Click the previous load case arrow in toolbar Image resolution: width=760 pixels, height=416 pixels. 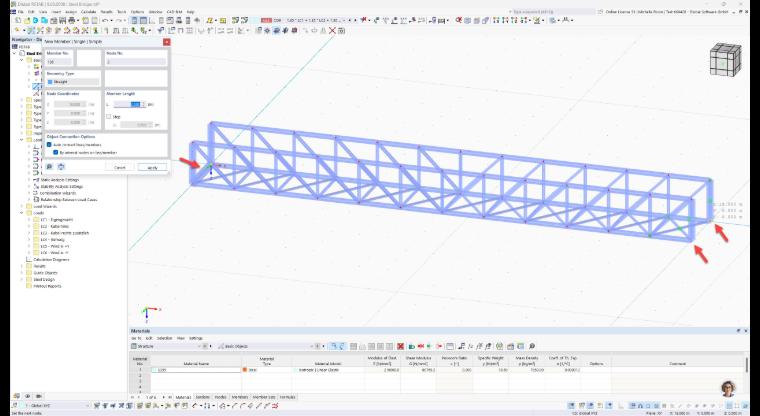point(350,20)
